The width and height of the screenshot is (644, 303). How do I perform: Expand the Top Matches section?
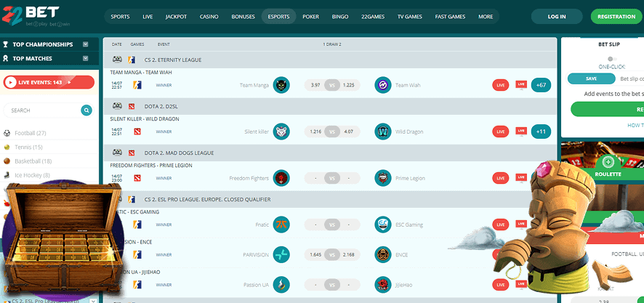pos(86,58)
